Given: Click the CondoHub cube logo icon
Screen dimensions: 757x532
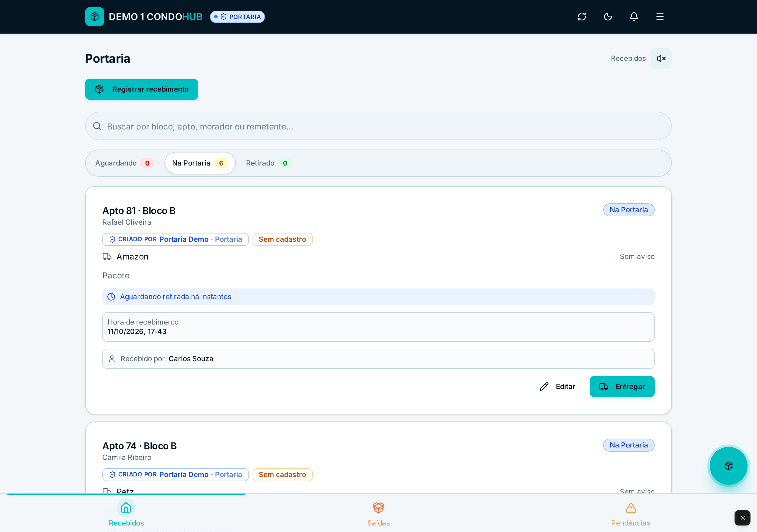Looking at the screenshot, I should pyautogui.click(x=95, y=17).
